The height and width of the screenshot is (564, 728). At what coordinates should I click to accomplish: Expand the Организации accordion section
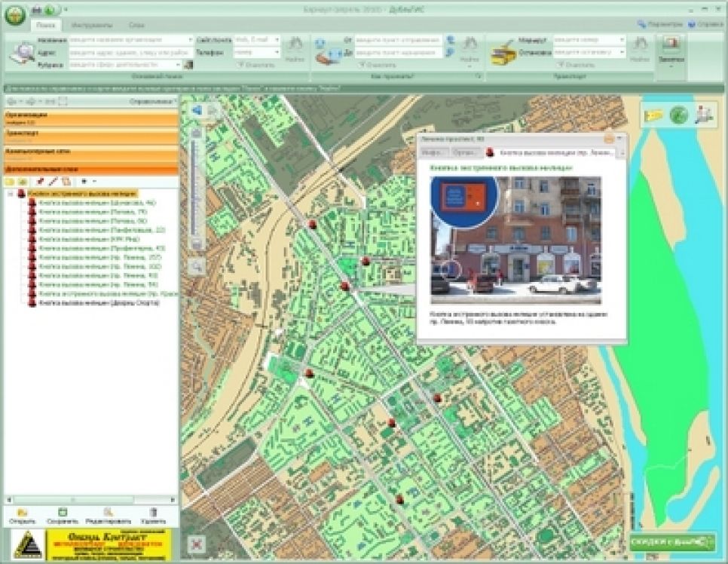(x=89, y=117)
